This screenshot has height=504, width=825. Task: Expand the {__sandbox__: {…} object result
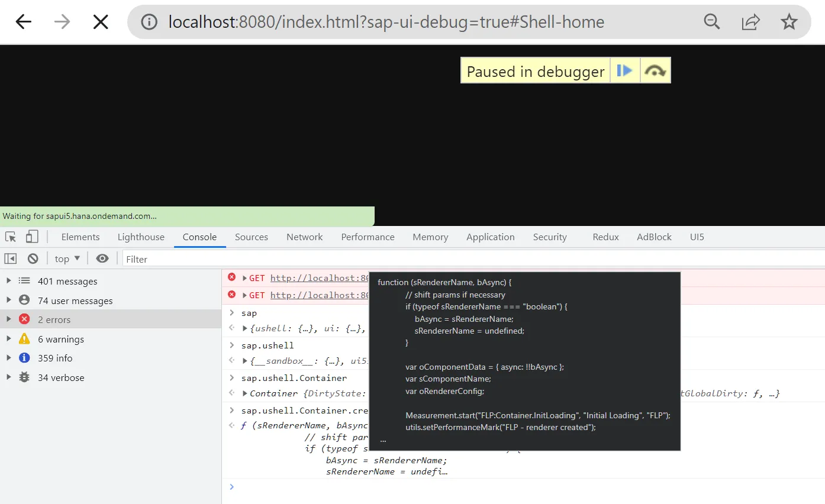[244, 361]
